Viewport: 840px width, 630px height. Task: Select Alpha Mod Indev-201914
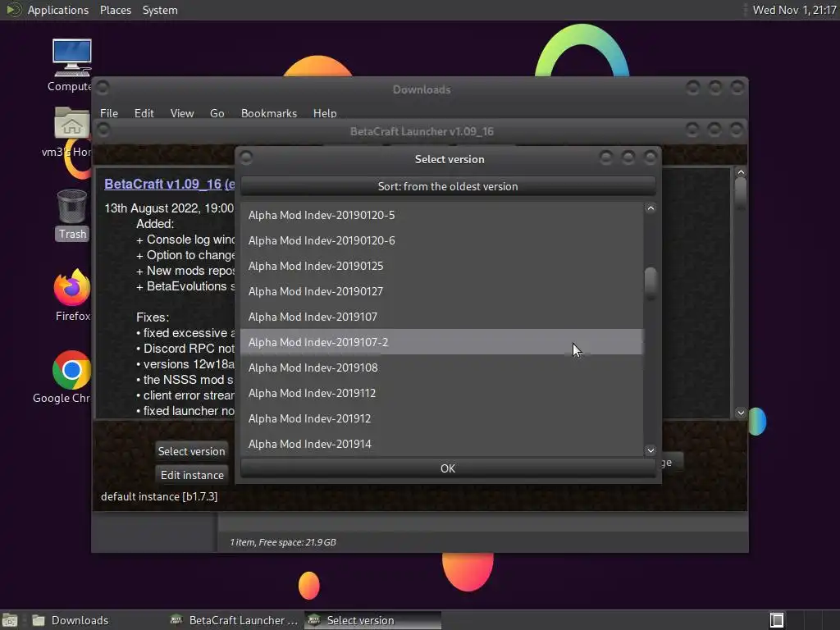pos(441,444)
